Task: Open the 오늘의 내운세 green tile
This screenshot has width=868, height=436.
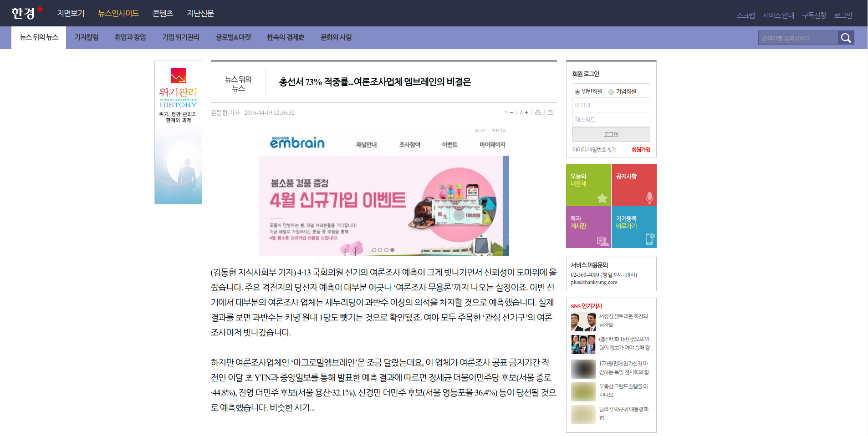Action: click(588, 185)
